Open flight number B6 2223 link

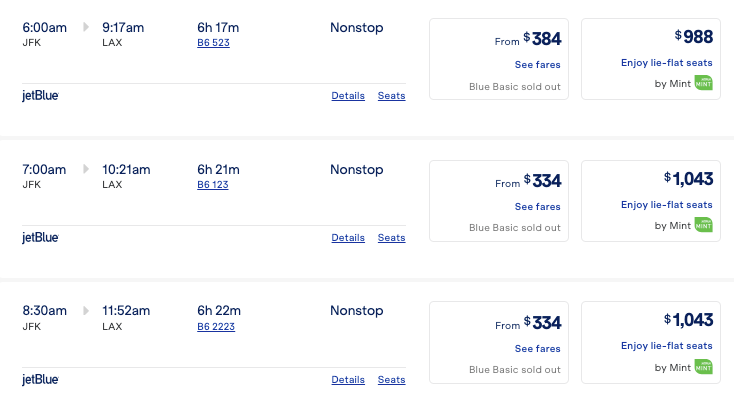point(216,327)
